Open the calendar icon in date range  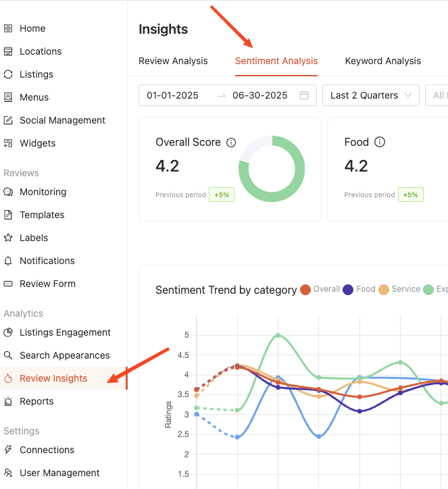(304, 95)
